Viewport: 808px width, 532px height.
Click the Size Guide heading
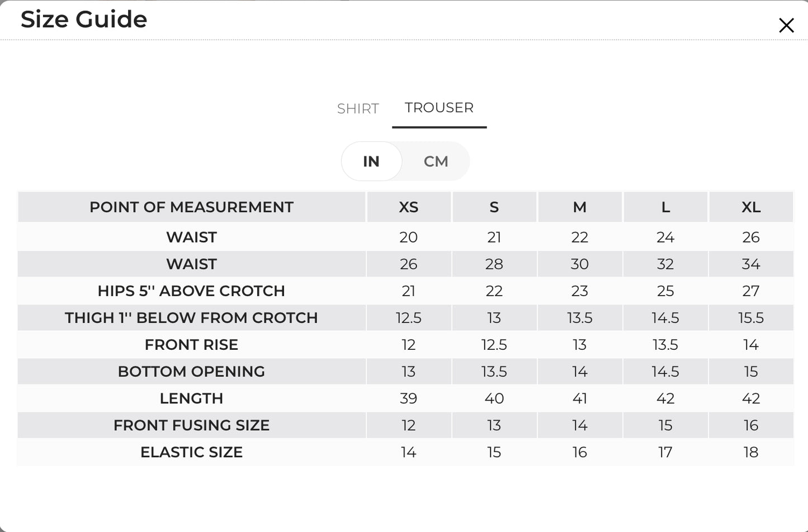point(84,20)
